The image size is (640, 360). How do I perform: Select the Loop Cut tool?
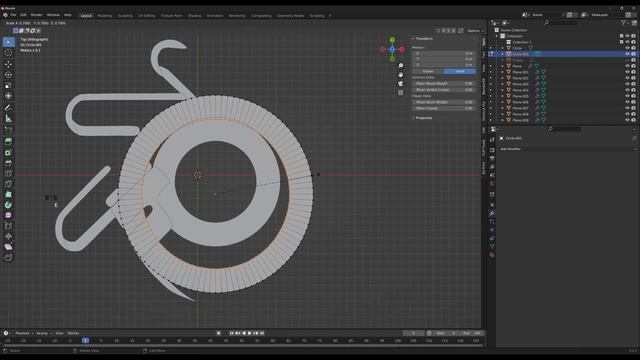point(8,173)
